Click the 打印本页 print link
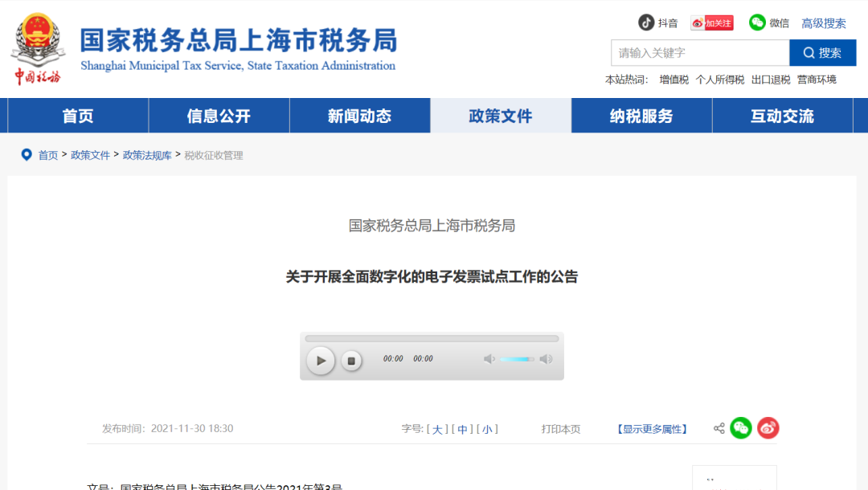Image resolution: width=868 pixels, height=490 pixels. pos(560,429)
